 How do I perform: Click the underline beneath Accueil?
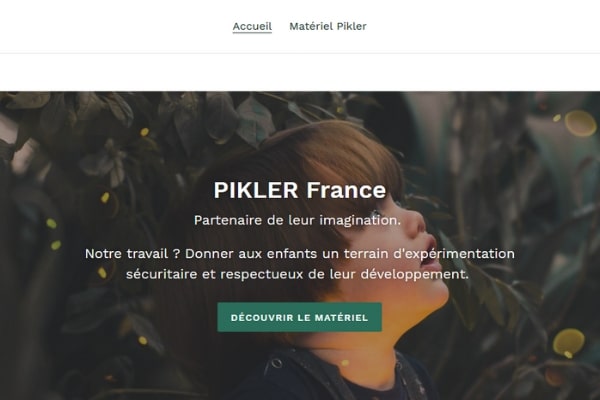tap(252, 33)
